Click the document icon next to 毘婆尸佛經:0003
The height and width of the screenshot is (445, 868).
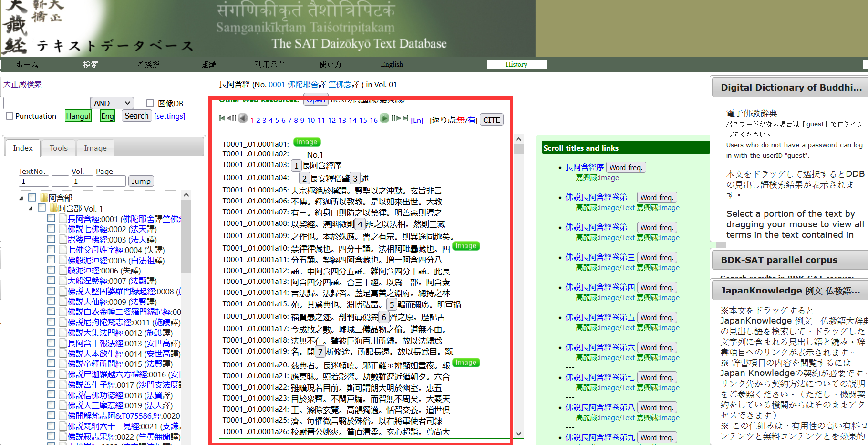point(63,239)
